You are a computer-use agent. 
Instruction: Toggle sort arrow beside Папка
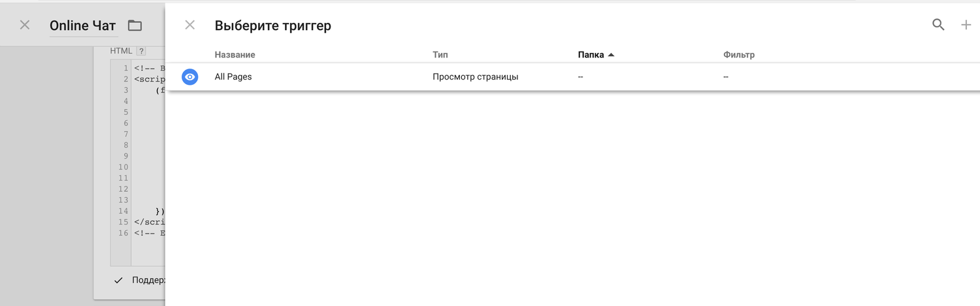coord(611,55)
